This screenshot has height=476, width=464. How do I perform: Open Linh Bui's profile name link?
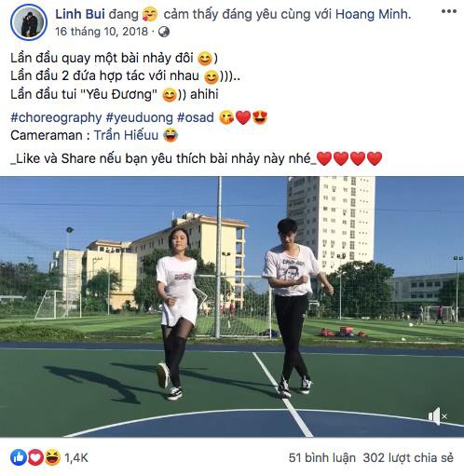[80, 14]
